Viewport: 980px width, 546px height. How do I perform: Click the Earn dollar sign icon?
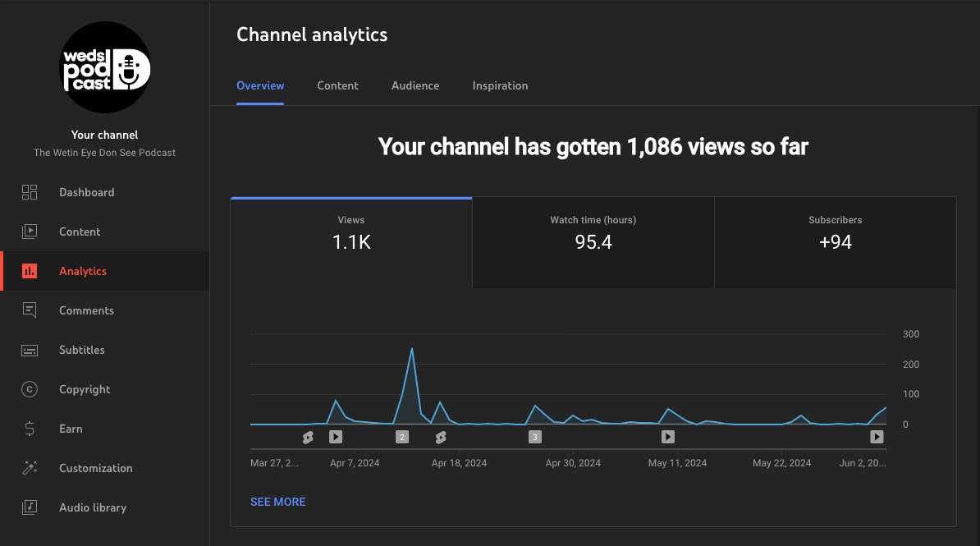[30, 429]
